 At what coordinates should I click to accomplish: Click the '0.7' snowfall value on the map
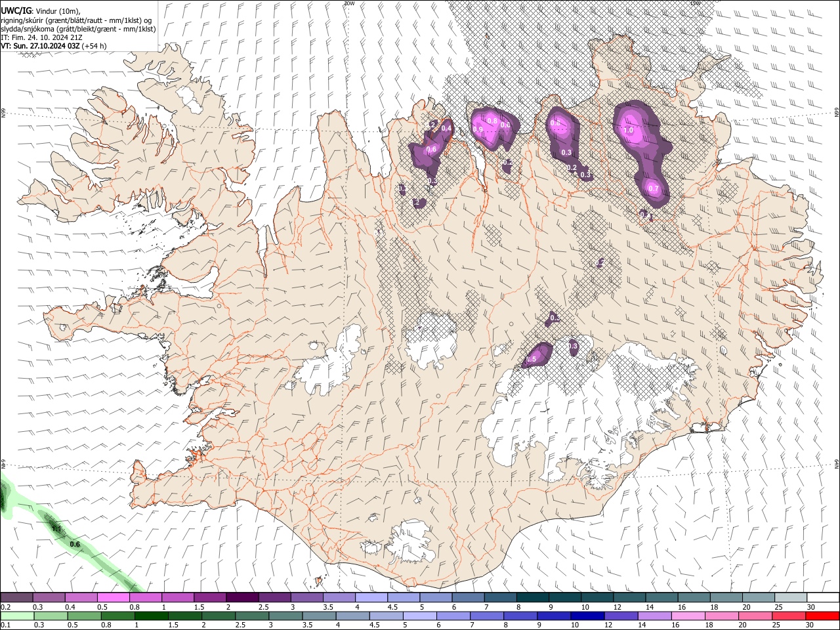[x=653, y=188]
